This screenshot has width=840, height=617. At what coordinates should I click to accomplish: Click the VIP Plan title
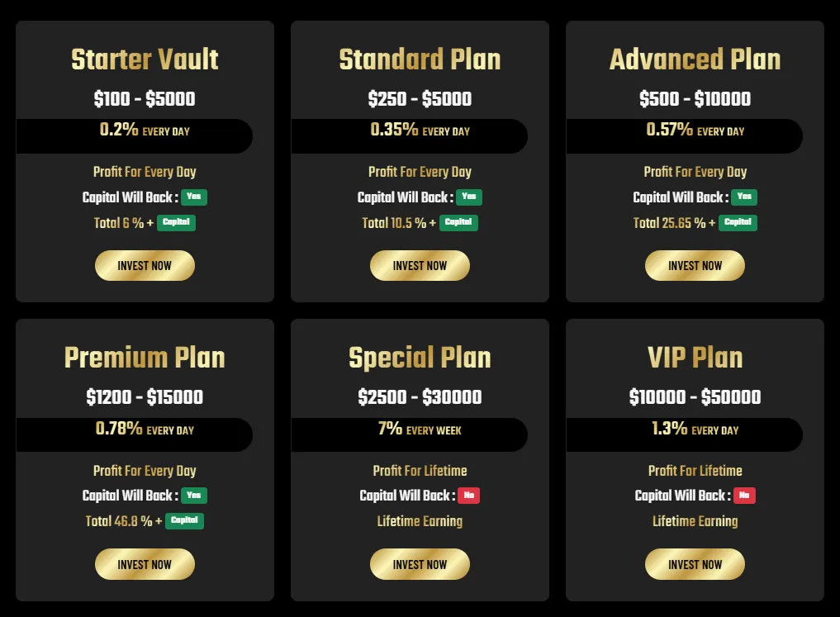pyautogui.click(x=695, y=358)
